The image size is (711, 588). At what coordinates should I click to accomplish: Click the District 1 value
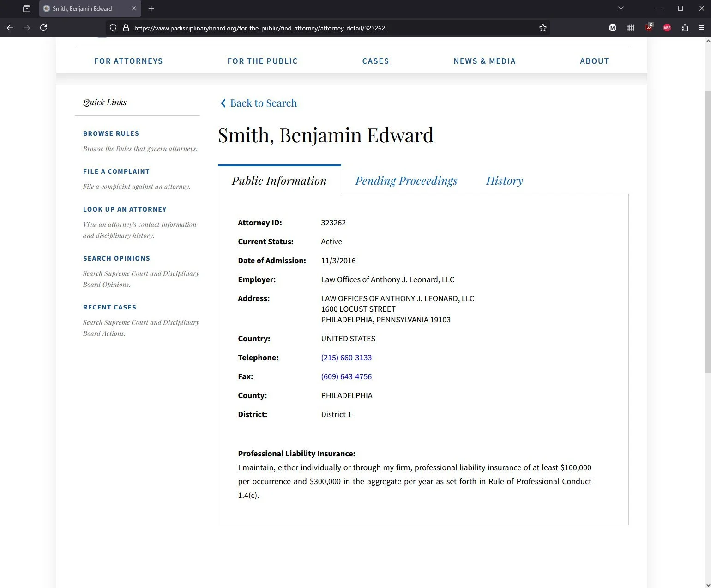click(336, 414)
